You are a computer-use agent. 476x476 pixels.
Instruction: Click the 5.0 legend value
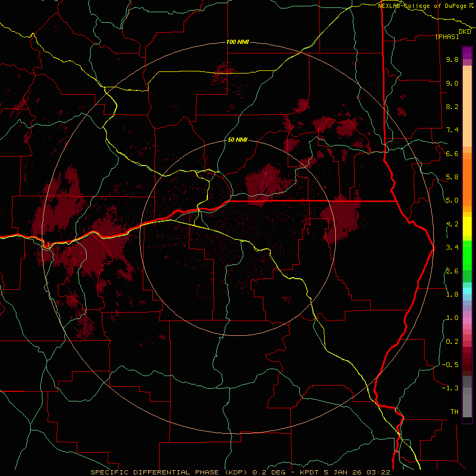coord(452,200)
